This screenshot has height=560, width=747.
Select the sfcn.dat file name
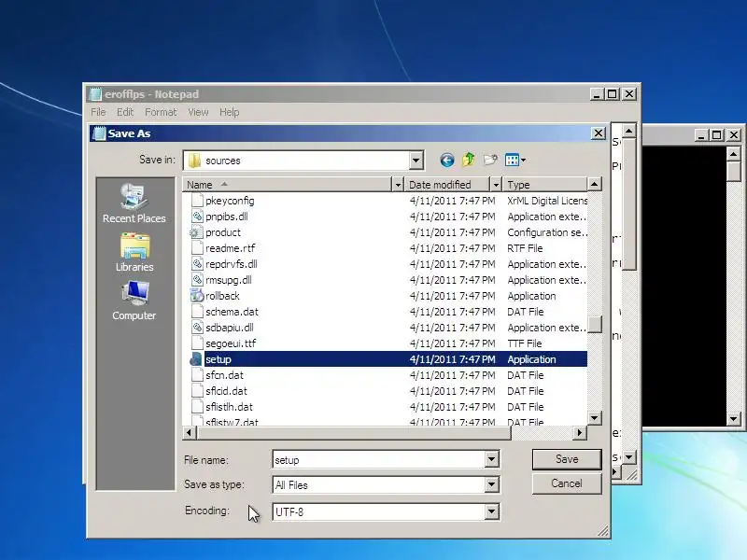click(224, 375)
